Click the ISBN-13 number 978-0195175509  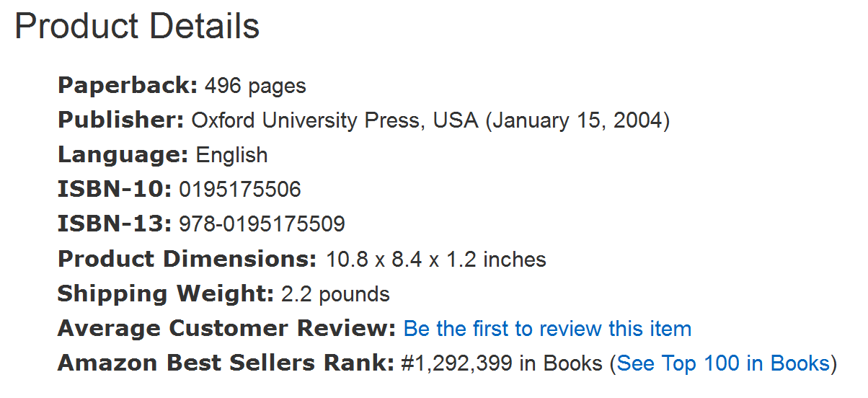(262, 224)
